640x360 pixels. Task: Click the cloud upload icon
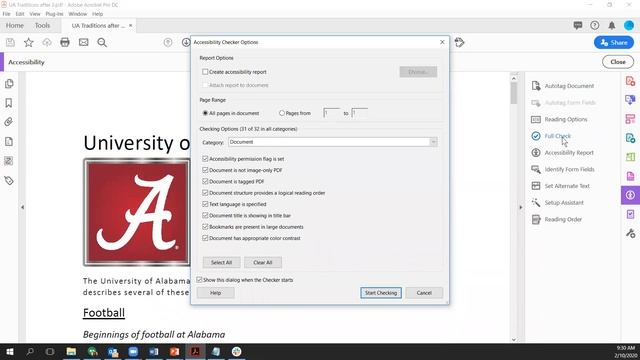[x=47, y=42]
